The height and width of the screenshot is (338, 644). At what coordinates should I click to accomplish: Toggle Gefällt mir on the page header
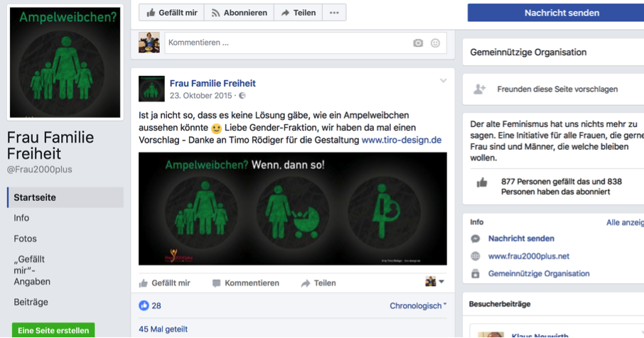point(172,13)
